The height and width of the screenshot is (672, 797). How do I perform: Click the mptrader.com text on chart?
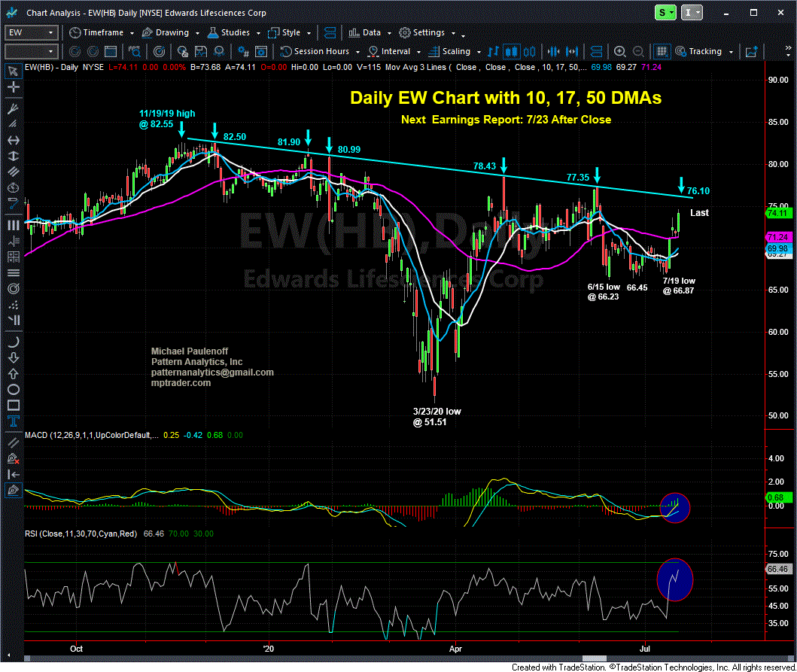[x=181, y=383]
